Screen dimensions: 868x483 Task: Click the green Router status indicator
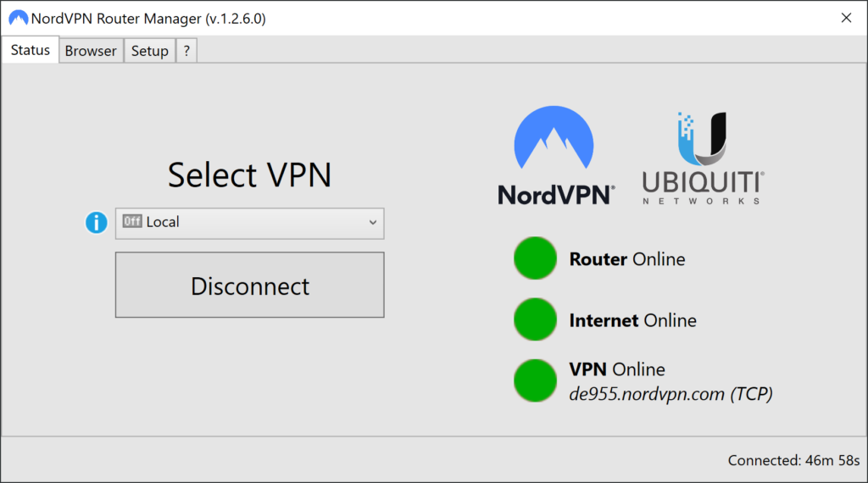pos(536,258)
